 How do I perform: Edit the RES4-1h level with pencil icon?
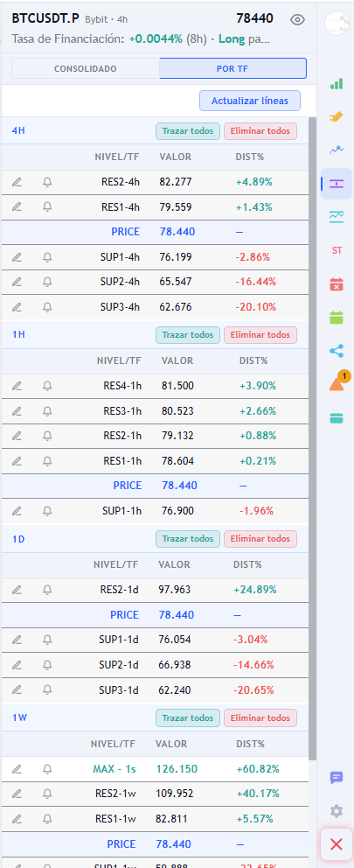(17, 386)
